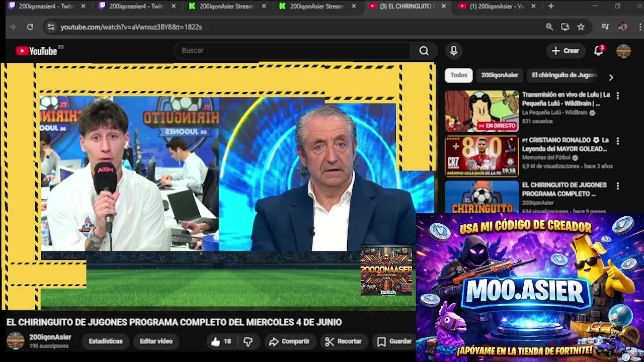
Task: Click the YouTube logo home link
Action: [x=36, y=51]
